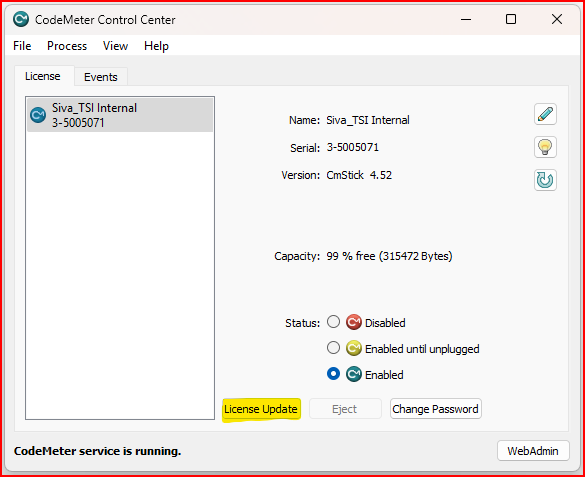
Task: Click the License Update button
Action: (261, 409)
